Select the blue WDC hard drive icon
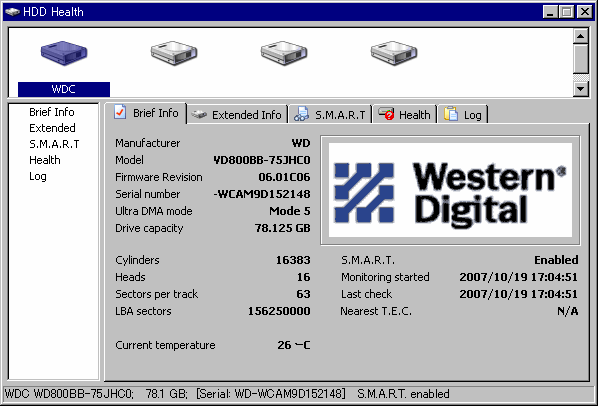The height and width of the screenshot is (406, 598). [64, 53]
